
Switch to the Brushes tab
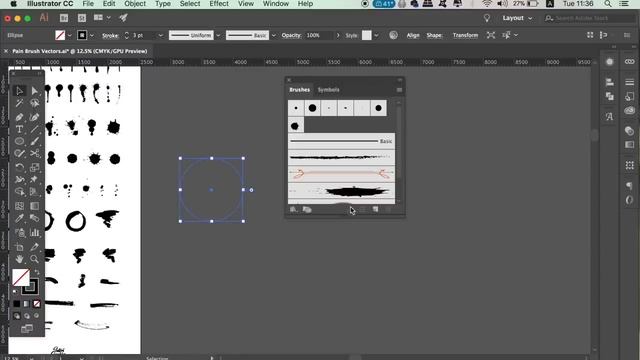click(x=300, y=90)
